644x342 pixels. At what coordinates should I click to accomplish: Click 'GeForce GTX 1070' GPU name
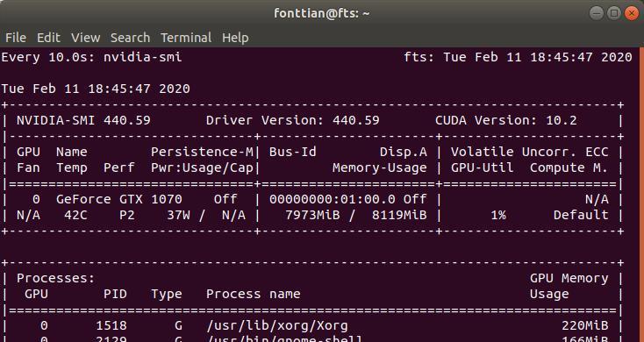point(119,200)
